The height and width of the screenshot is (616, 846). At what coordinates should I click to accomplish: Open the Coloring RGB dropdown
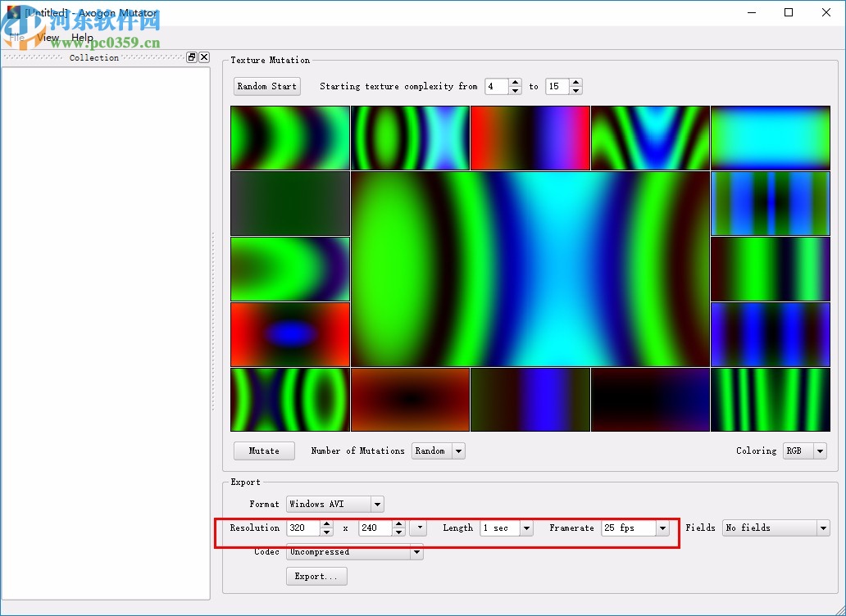pyautogui.click(x=820, y=451)
